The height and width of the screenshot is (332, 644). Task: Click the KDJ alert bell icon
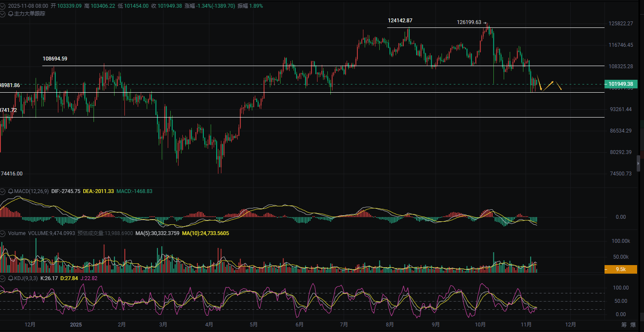pyautogui.click(x=11, y=278)
